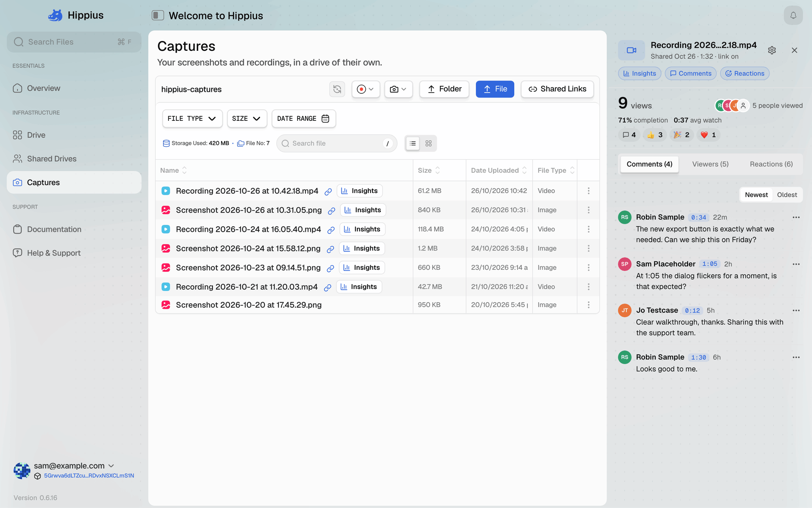
Task: Copy link icon for Recording 2026-10-26 at 10.42.18.mp4
Action: click(x=328, y=191)
